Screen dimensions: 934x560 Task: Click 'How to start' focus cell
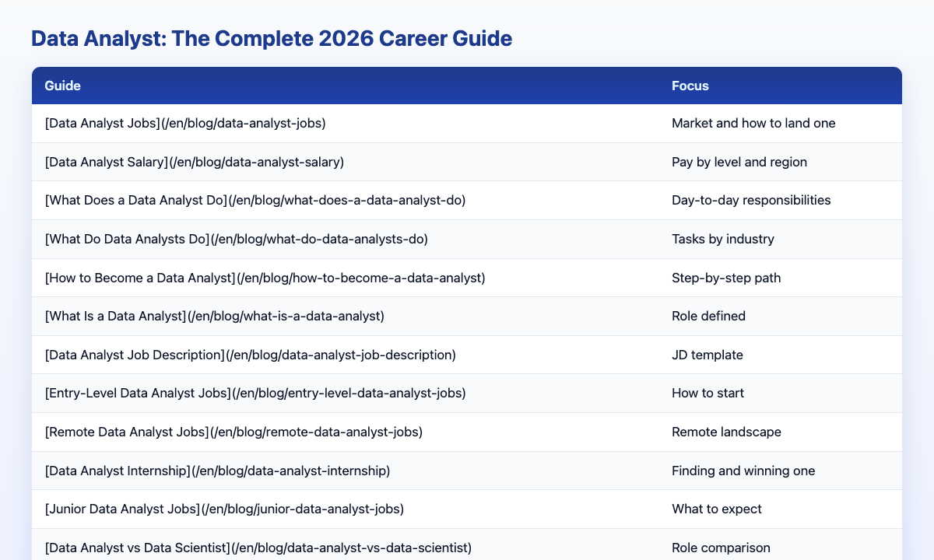(x=780, y=394)
